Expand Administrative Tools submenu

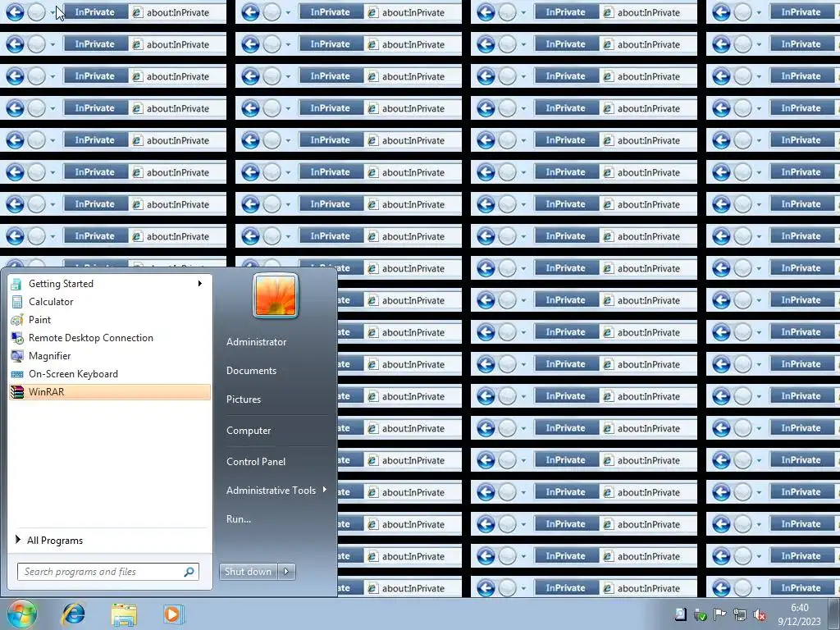tap(276, 491)
